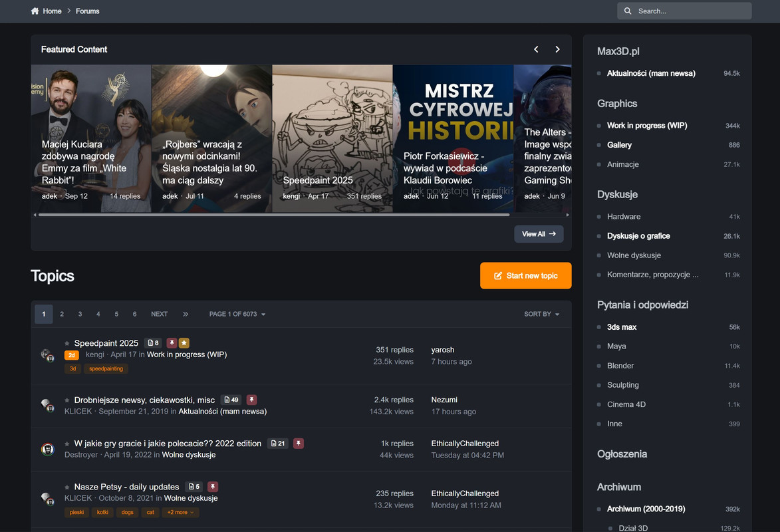Click star marker before Nasze Petsy title

click(x=67, y=487)
